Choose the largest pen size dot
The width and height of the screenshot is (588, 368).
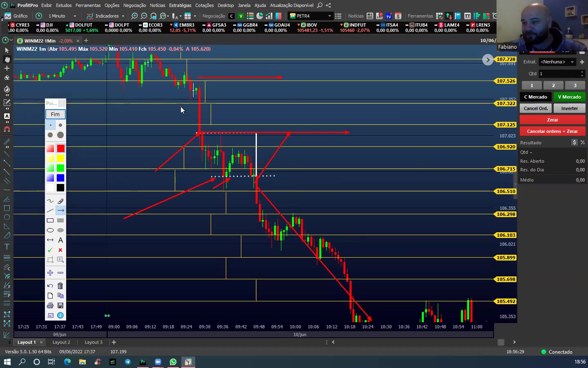pyautogui.click(x=60, y=135)
